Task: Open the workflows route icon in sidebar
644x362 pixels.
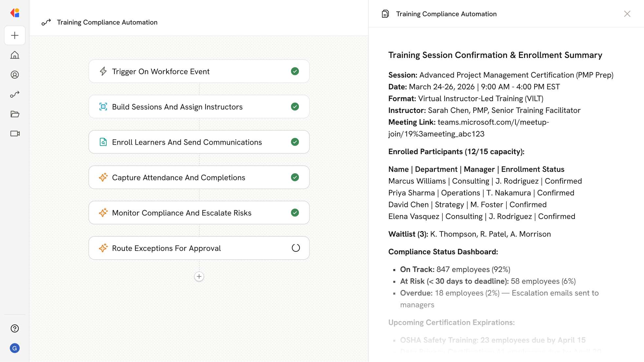Action: pyautogui.click(x=15, y=94)
